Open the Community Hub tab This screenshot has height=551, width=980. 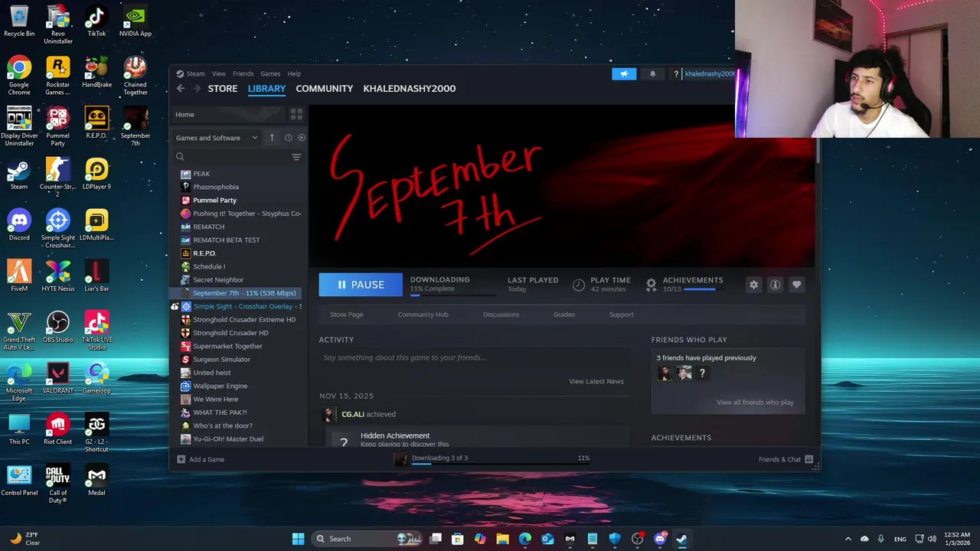pos(423,315)
